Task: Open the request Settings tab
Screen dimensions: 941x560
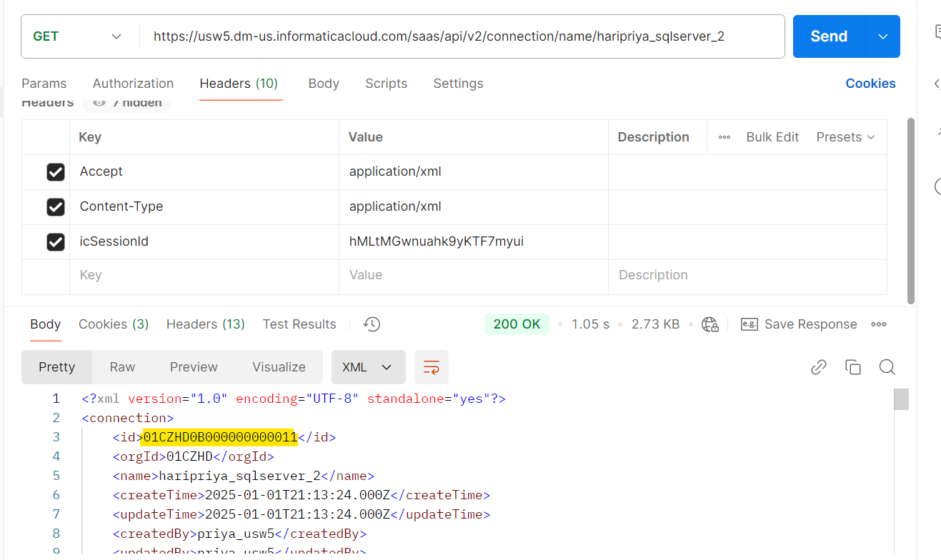Action: click(459, 84)
